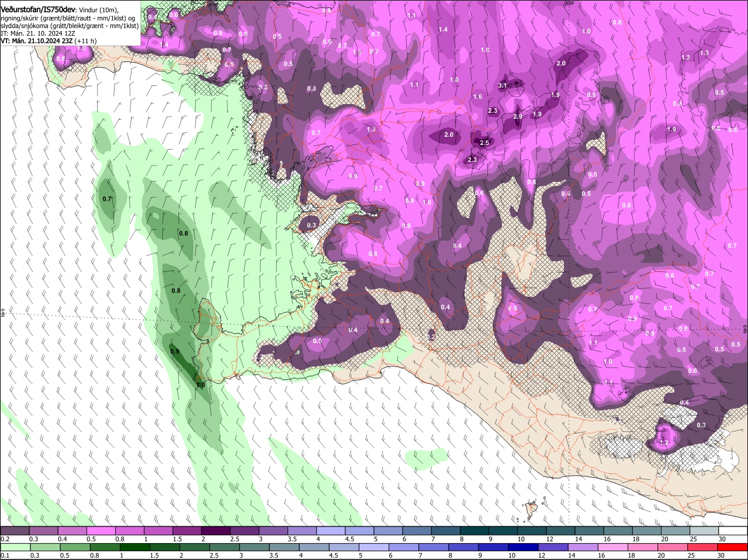
Task: Click bottom legend swatch between 0.3 and 0.5
Action: [x=44, y=547]
